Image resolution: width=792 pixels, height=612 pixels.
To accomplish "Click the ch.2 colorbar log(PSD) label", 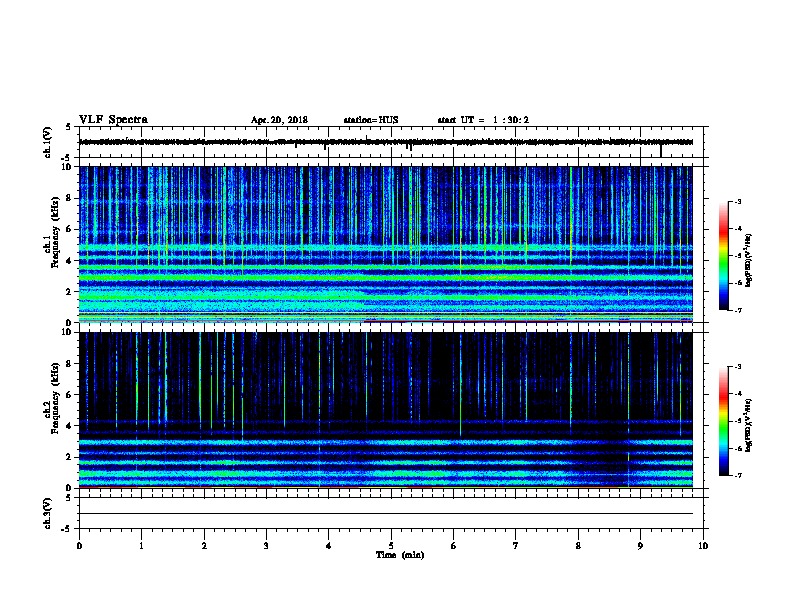I will coord(749,425).
